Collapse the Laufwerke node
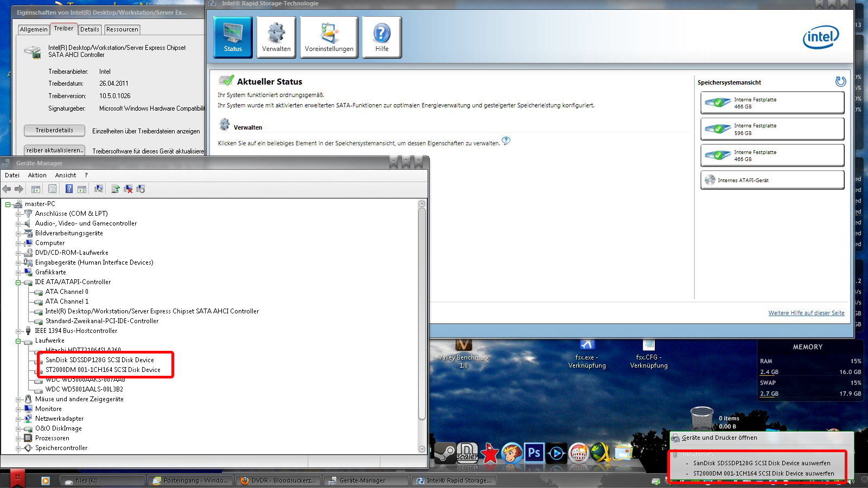Image resolution: width=868 pixels, height=488 pixels. [x=18, y=341]
